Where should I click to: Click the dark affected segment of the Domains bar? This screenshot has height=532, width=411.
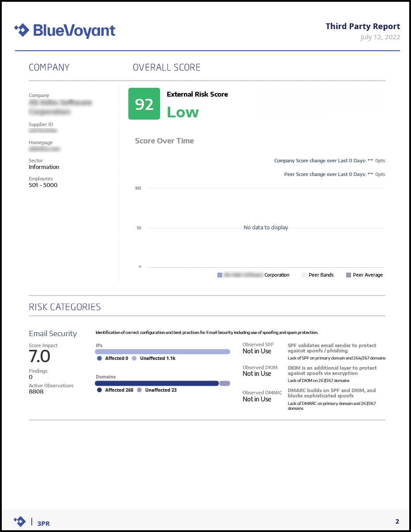157,383
